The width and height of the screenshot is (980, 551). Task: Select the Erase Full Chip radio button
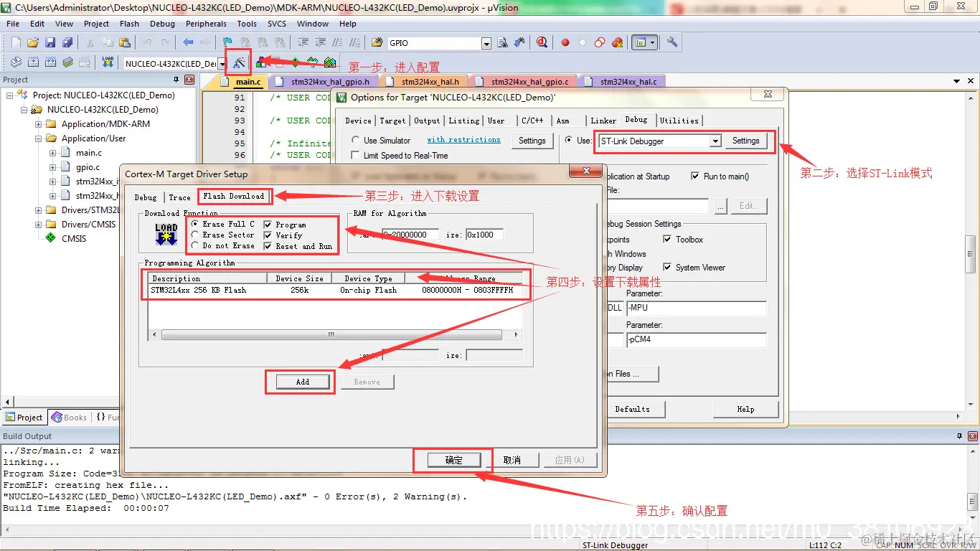coord(196,225)
